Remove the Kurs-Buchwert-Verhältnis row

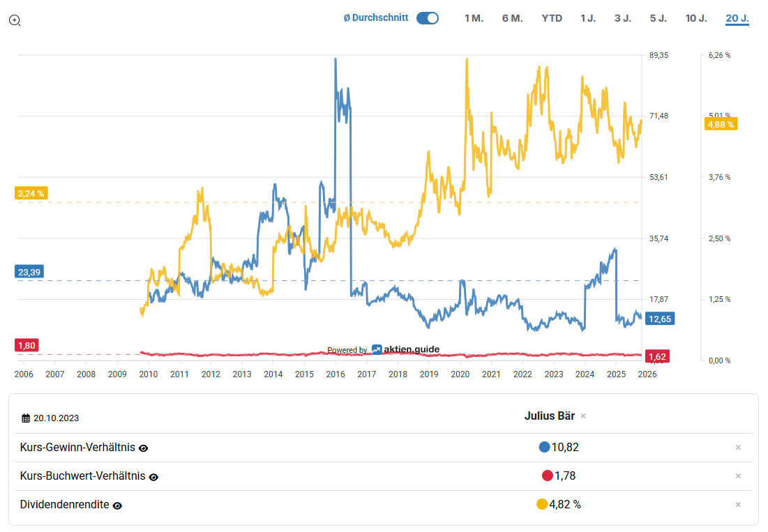[738, 476]
